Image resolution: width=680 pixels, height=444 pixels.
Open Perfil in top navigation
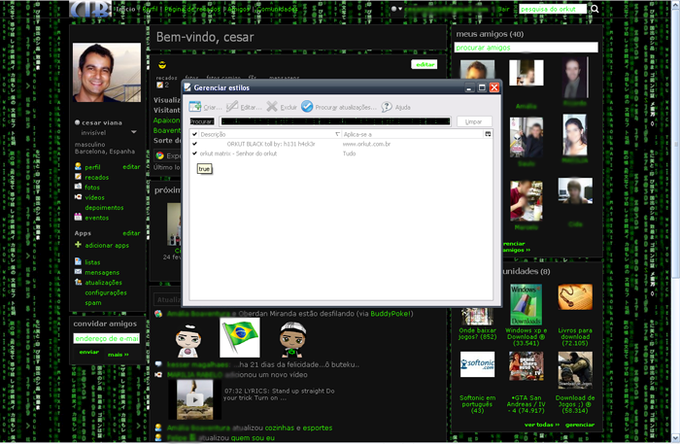pos(150,9)
